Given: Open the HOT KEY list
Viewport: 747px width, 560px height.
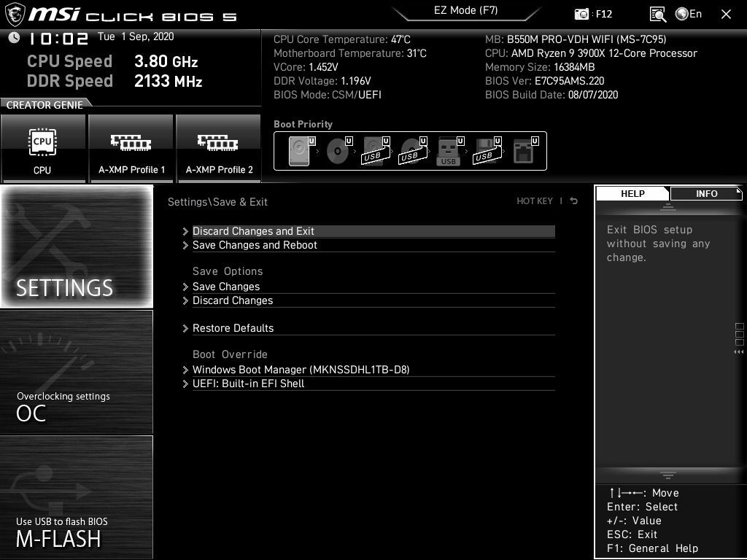Looking at the screenshot, I should pos(535,201).
